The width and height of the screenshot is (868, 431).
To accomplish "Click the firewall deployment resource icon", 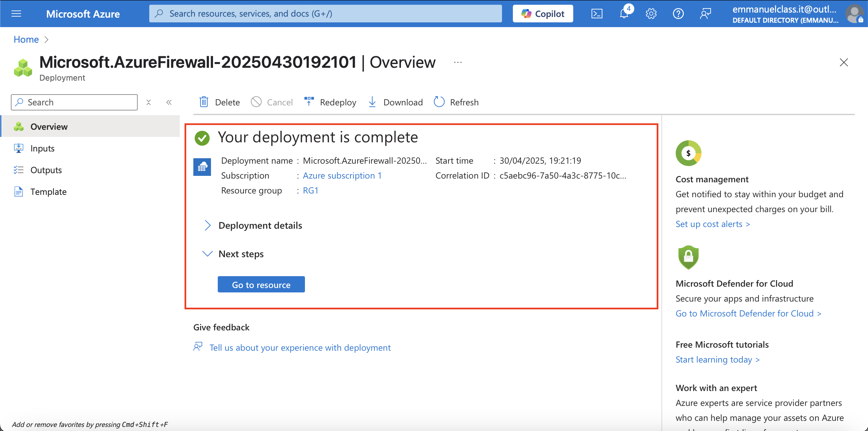I will point(202,167).
